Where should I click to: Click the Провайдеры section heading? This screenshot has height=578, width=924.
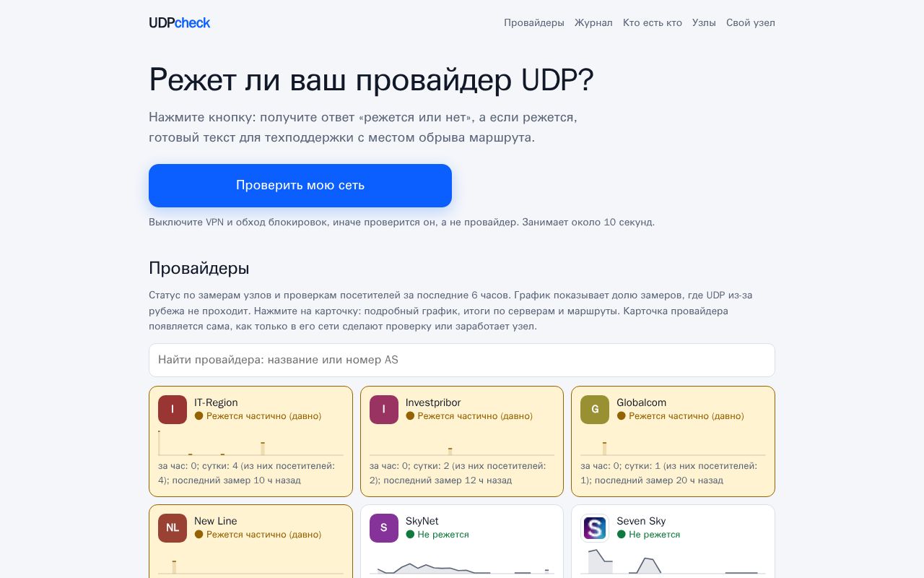[199, 268]
